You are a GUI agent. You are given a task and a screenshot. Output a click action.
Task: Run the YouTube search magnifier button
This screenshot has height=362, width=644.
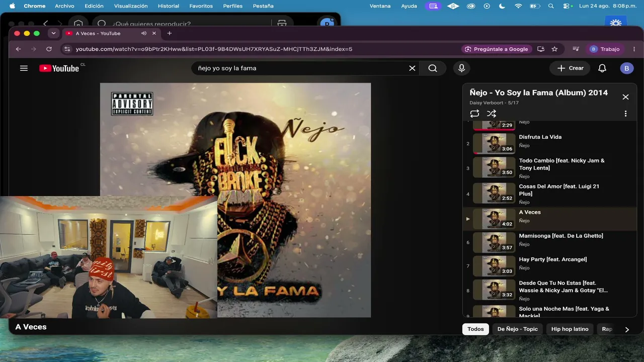click(433, 68)
